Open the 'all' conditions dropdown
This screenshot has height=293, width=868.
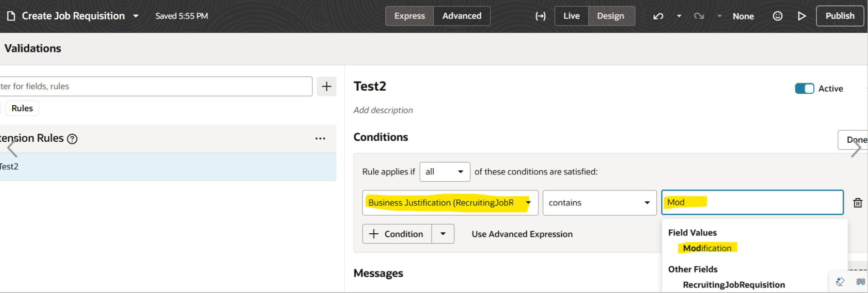point(445,172)
